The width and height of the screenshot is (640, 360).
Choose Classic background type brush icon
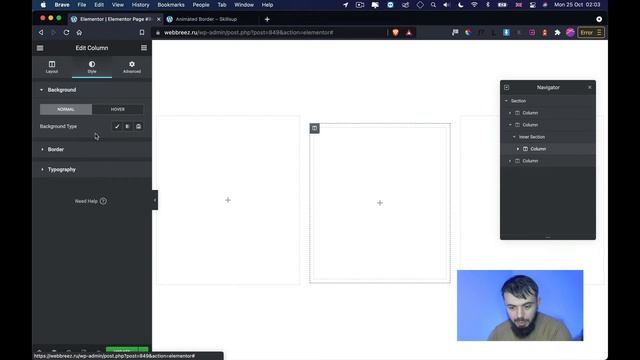tap(117, 127)
